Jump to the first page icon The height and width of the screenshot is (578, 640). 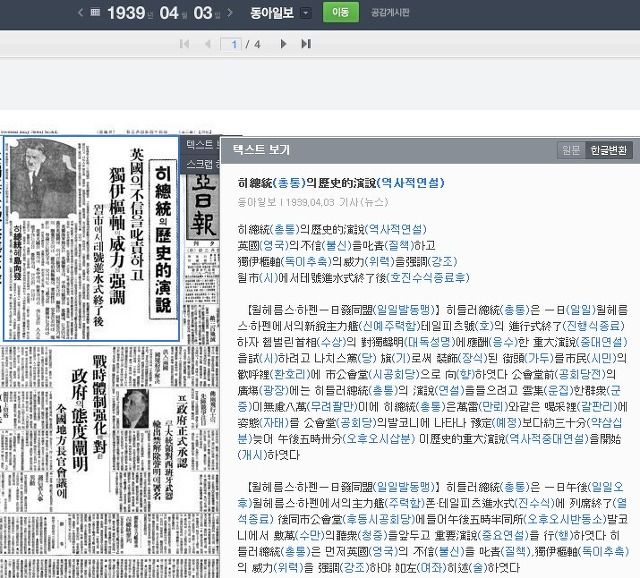click(184, 44)
